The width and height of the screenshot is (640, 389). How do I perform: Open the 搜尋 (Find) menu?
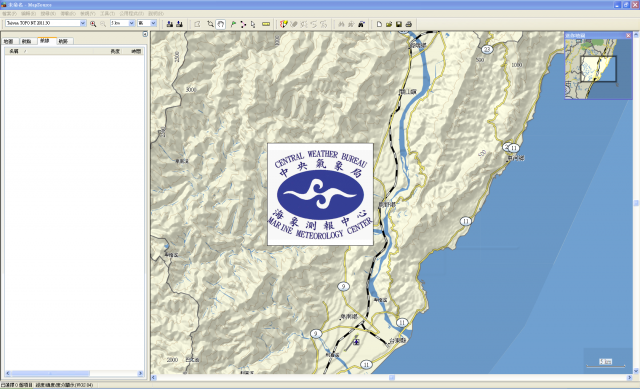point(48,14)
